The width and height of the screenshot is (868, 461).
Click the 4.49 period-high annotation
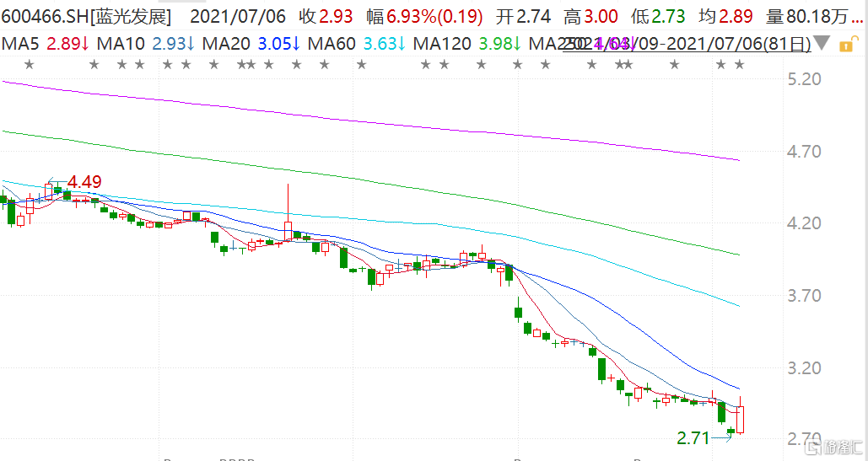coord(84,182)
